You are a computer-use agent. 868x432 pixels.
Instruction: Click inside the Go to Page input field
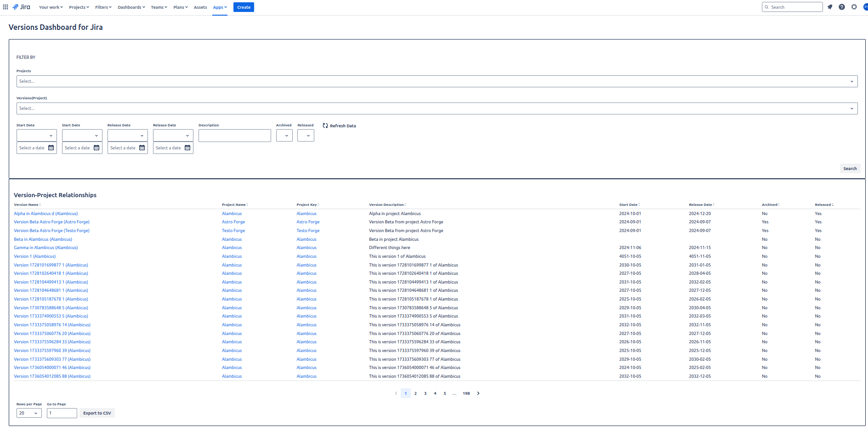[62, 413]
